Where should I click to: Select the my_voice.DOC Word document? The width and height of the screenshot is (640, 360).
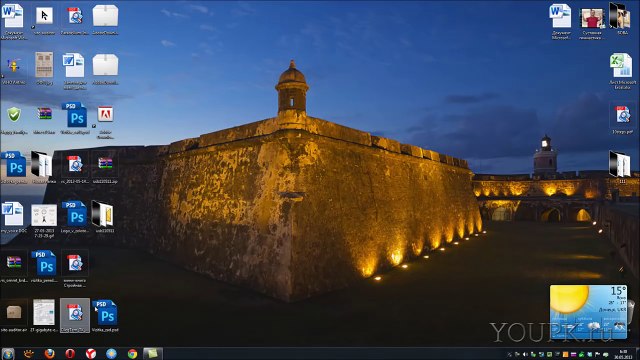click(x=13, y=214)
